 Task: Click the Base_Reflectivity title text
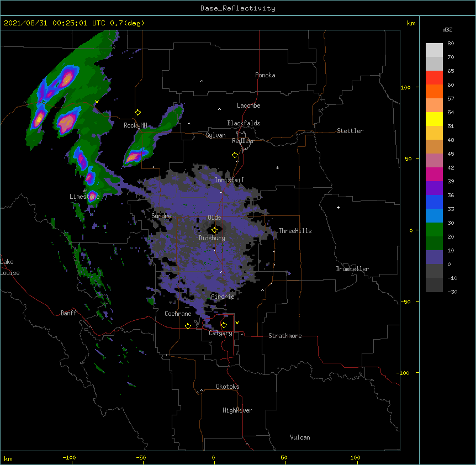click(x=238, y=8)
